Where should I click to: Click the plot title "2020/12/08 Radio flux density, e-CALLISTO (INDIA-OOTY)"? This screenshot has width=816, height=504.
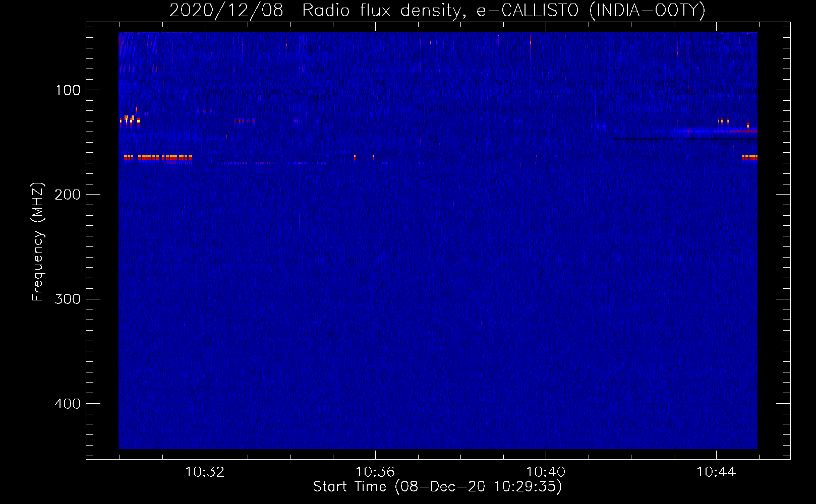click(437, 11)
